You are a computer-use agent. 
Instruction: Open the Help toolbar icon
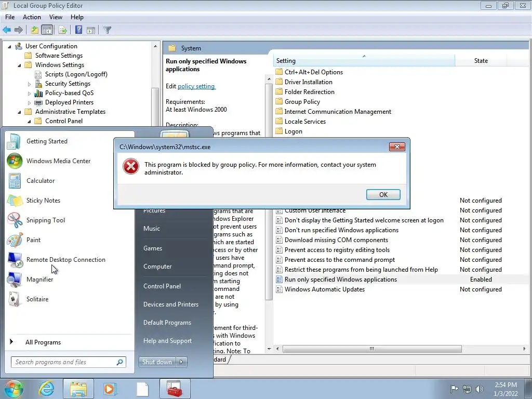[79, 30]
